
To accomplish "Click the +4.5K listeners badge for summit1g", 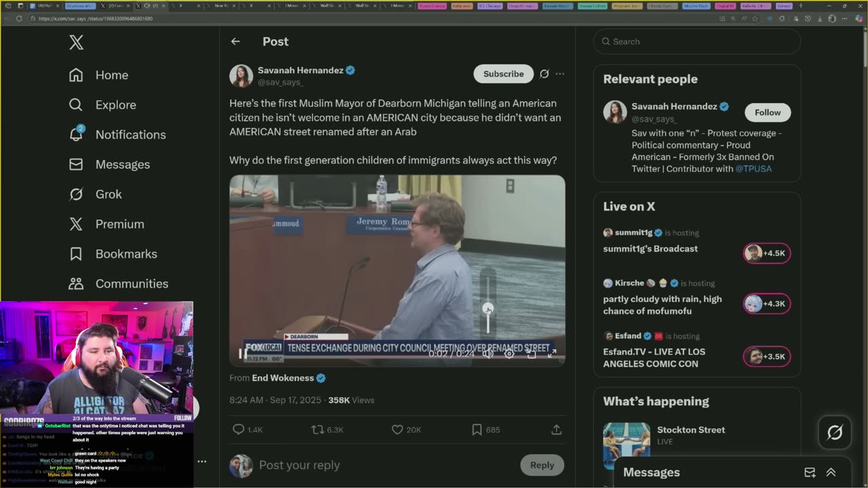I will 766,253.
